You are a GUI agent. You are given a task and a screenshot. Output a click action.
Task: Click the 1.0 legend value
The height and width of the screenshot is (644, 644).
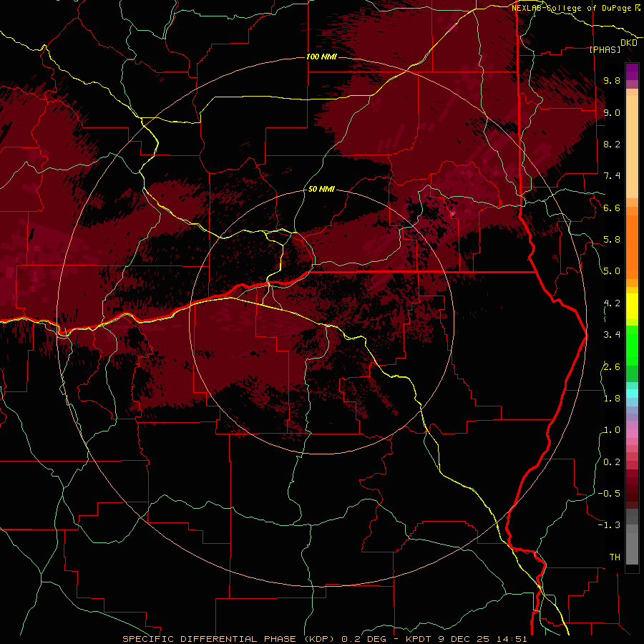[x=612, y=430]
